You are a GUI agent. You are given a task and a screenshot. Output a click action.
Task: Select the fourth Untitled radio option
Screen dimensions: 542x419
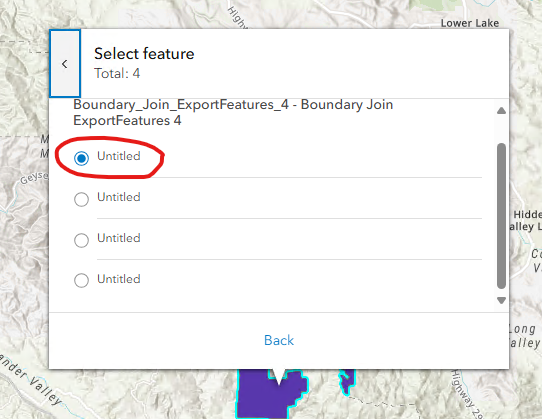[82, 280]
